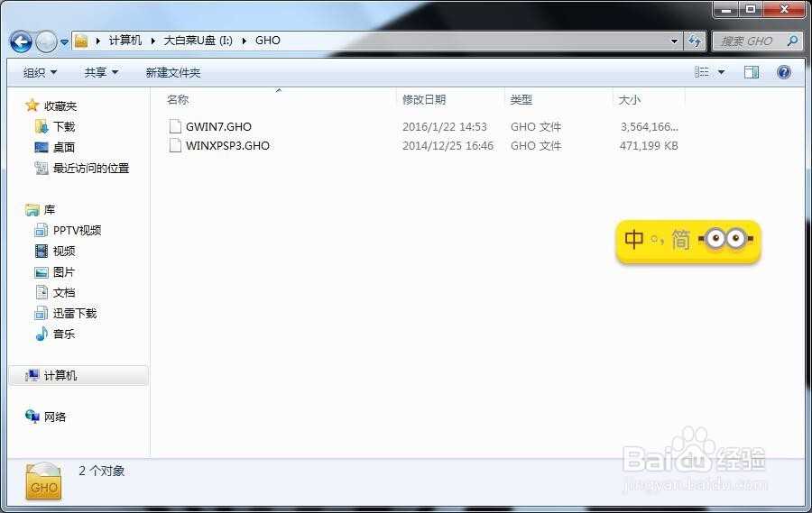Select the WINXPSP3.GHO file

[227, 145]
